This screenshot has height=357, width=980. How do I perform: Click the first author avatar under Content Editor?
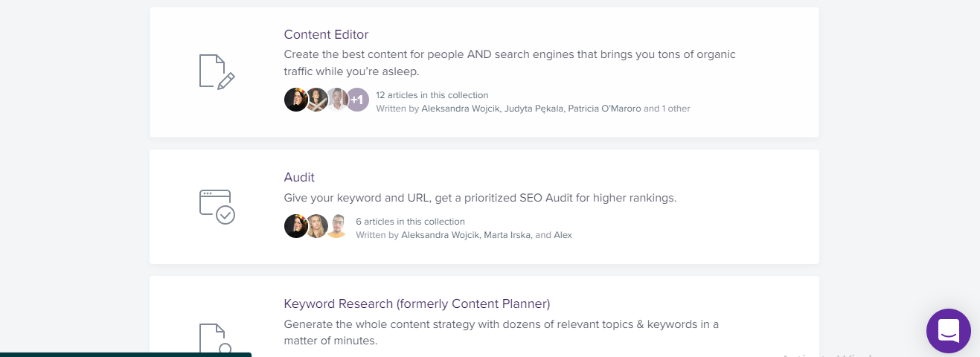[x=296, y=100]
